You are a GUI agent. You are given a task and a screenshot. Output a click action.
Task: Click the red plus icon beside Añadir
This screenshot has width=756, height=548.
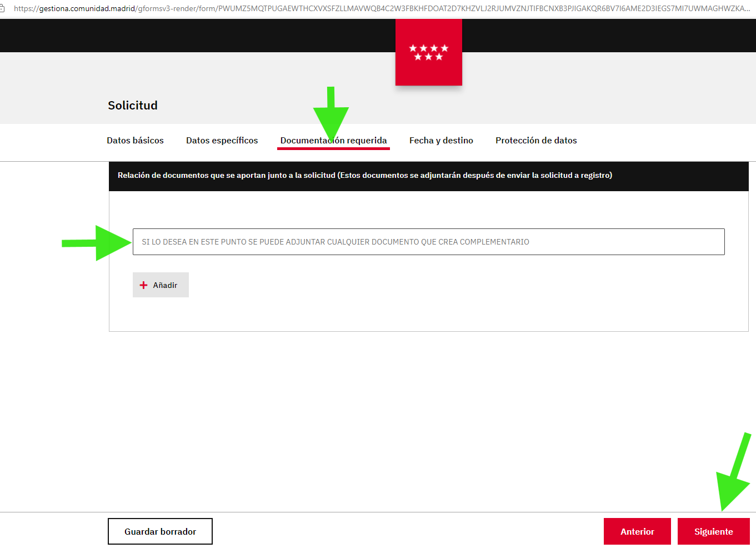coord(143,285)
